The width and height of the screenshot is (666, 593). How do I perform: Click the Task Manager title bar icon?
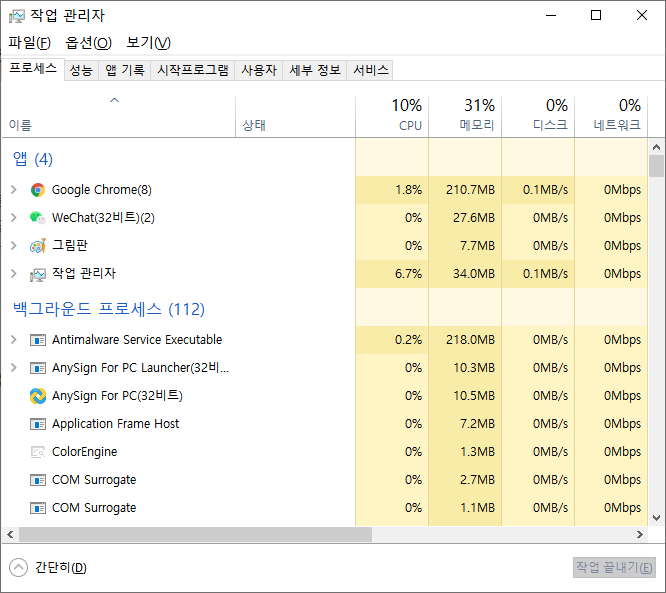pos(17,16)
